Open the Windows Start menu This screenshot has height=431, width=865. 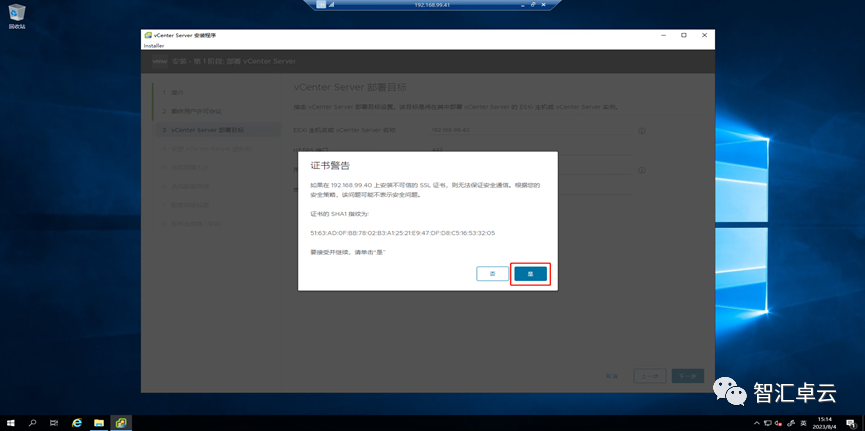tap(10, 423)
